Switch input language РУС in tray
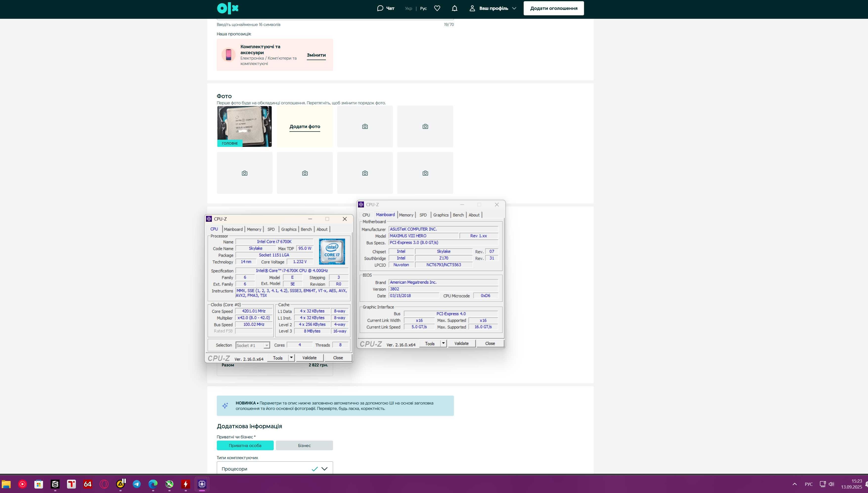The image size is (868, 493). coord(808,484)
